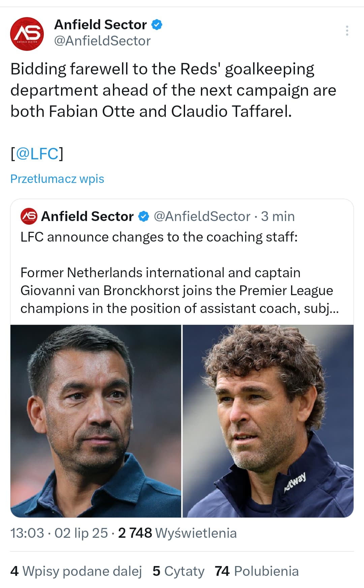Tap the 13:03 · 02 lip 25 timestamp
Screen dimensions: 364x588
pos(59,533)
